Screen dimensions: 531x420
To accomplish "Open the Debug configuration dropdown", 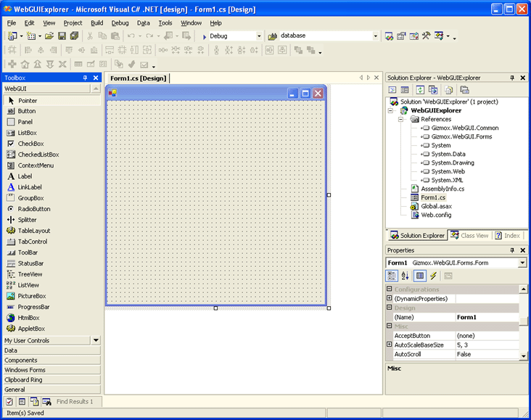I will point(259,36).
